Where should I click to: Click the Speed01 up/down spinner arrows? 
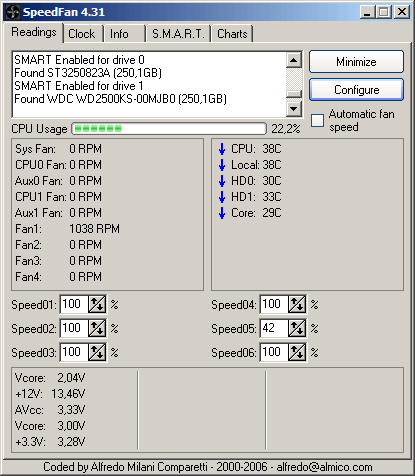(97, 304)
